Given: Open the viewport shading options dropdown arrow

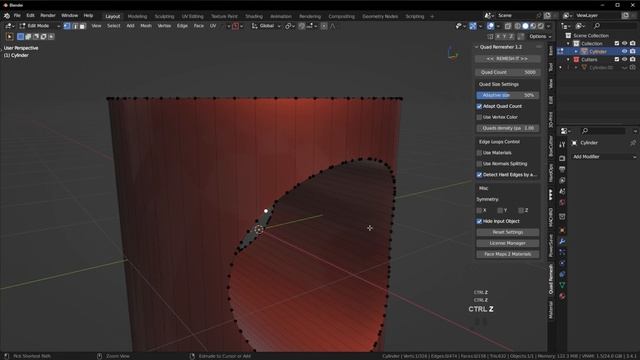Looking at the screenshot, I should coord(548,26).
